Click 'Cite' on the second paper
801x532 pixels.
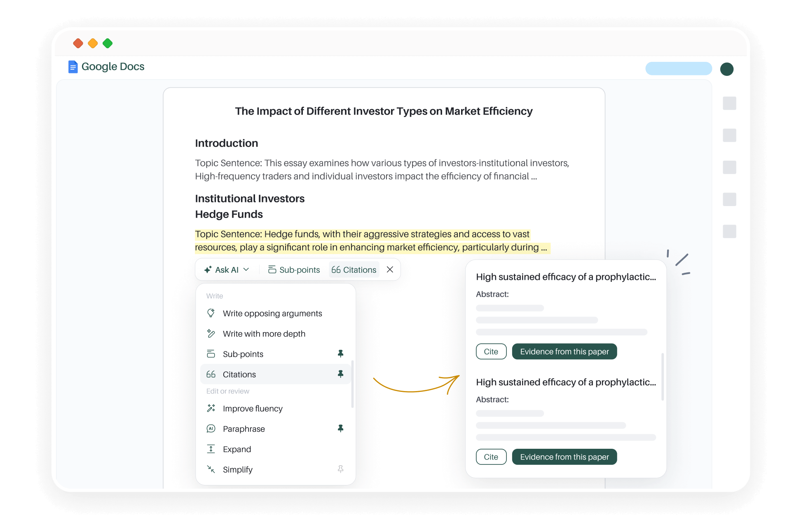coord(491,457)
